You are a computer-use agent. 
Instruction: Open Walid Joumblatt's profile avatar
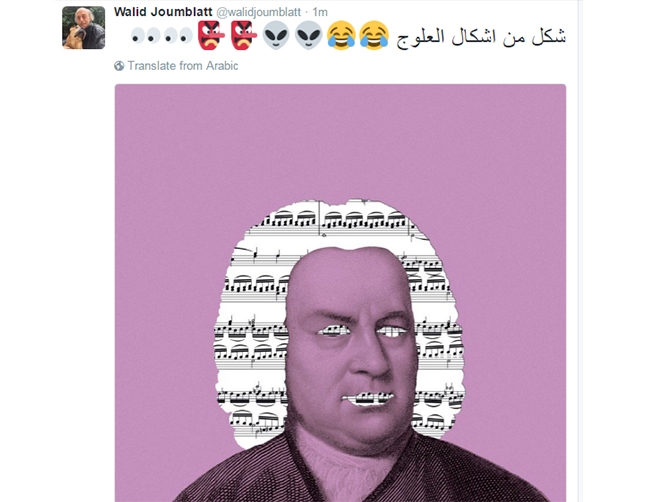84,28
